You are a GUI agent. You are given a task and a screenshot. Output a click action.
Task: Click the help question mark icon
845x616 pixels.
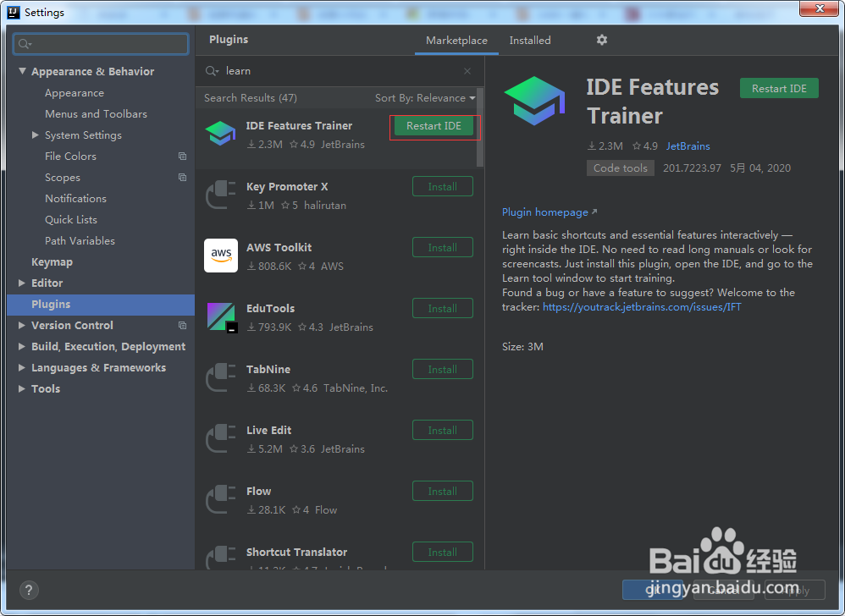pyautogui.click(x=29, y=590)
